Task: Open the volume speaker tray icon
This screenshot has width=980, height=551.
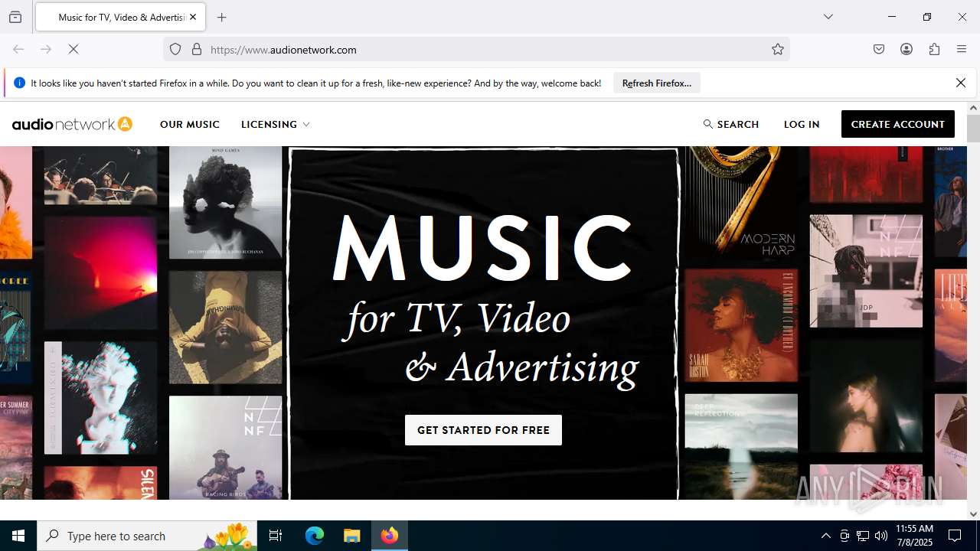Action: click(x=881, y=536)
